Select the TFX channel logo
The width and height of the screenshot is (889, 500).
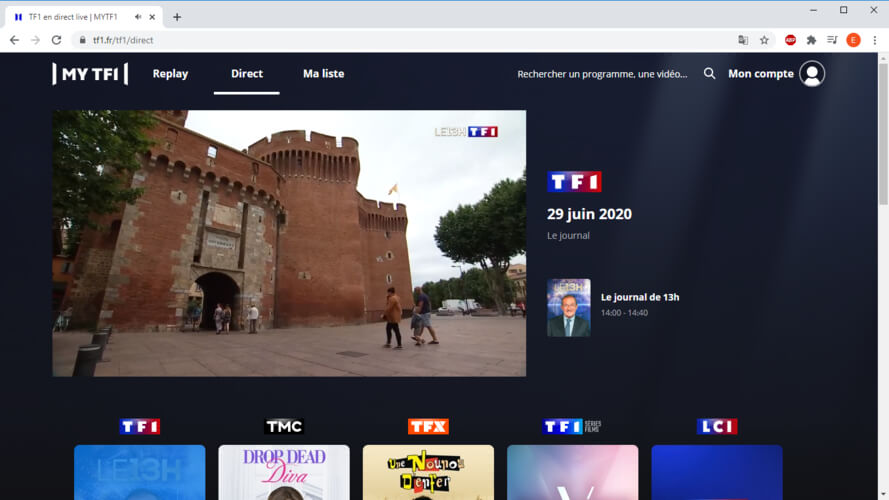tap(428, 426)
